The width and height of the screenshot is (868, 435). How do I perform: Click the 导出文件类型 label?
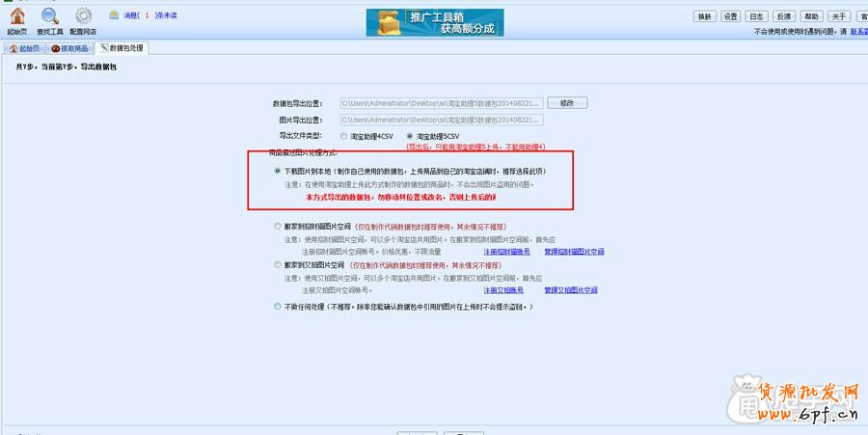click(301, 136)
